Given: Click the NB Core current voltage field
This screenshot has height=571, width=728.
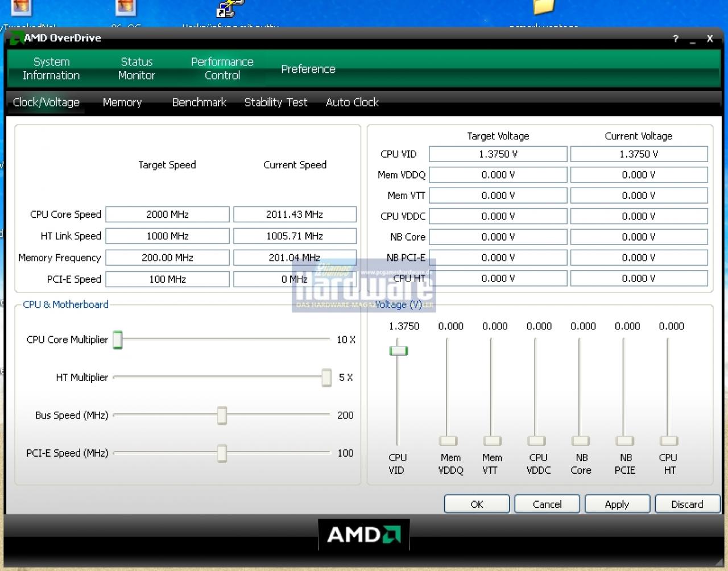Looking at the screenshot, I should [x=639, y=237].
